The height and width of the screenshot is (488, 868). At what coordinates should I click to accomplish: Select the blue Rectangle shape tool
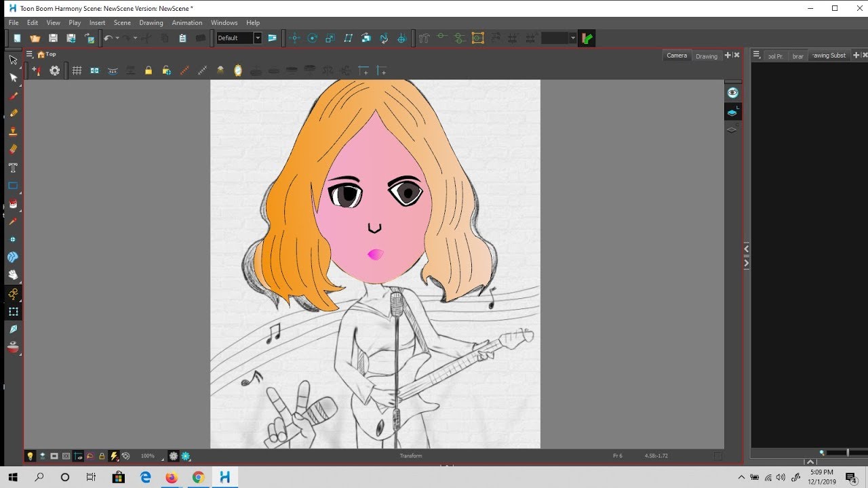(x=13, y=185)
